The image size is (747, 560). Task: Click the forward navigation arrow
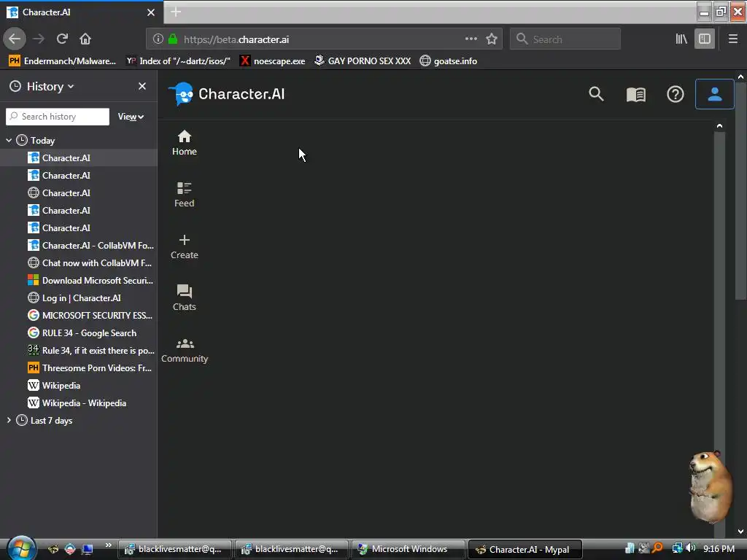click(39, 39)
